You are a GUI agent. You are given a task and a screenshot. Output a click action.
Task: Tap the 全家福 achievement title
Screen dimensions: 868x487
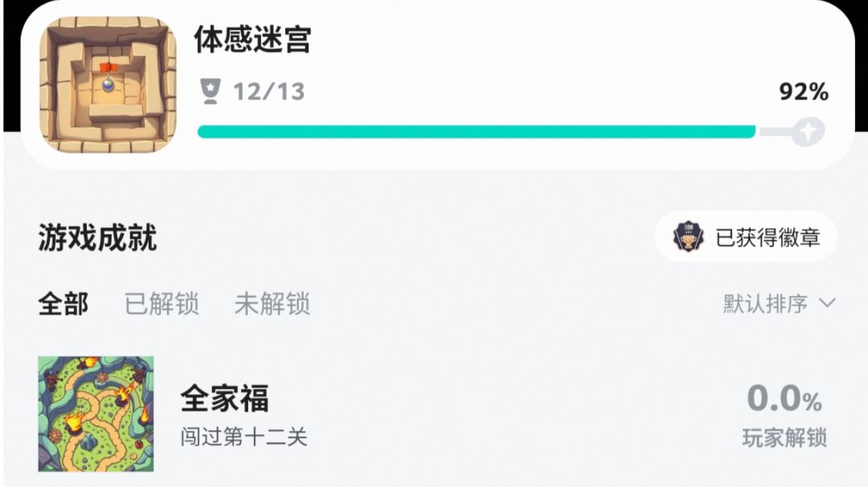(x=224, y=398)
